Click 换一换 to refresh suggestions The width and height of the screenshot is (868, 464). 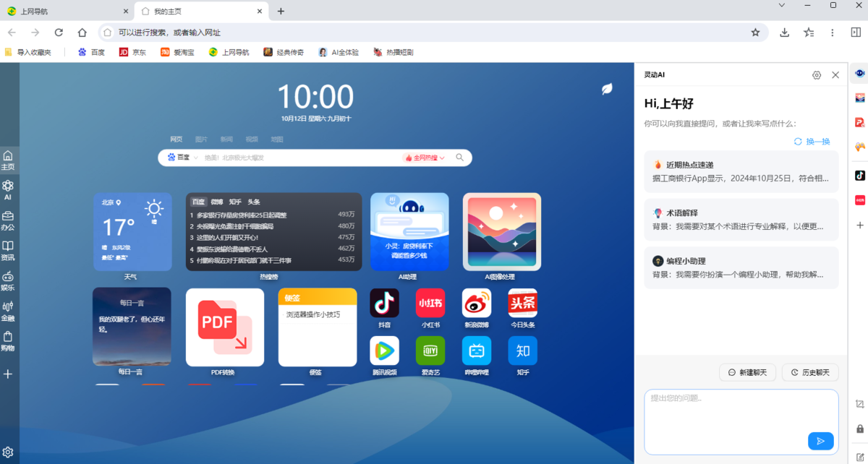coord(812,142)
